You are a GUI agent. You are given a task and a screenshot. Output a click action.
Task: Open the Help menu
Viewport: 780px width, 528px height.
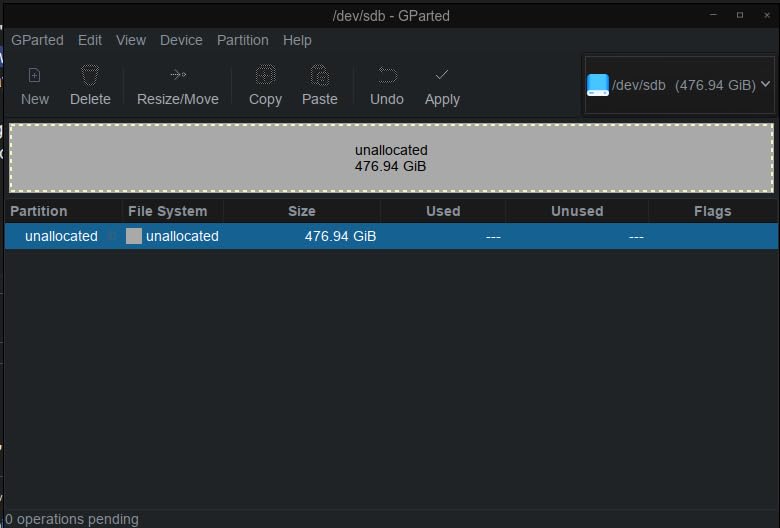(x=297, y=40)
